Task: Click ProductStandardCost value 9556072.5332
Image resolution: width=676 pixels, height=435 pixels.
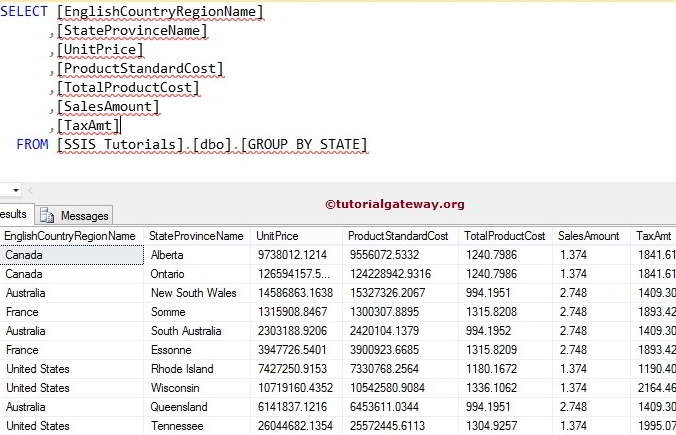Action: pyautogui.click(x=384, y=255)
